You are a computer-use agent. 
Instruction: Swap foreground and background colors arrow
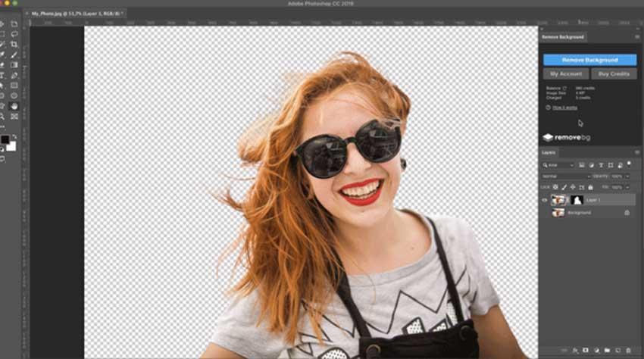click(x=14, y=137)
